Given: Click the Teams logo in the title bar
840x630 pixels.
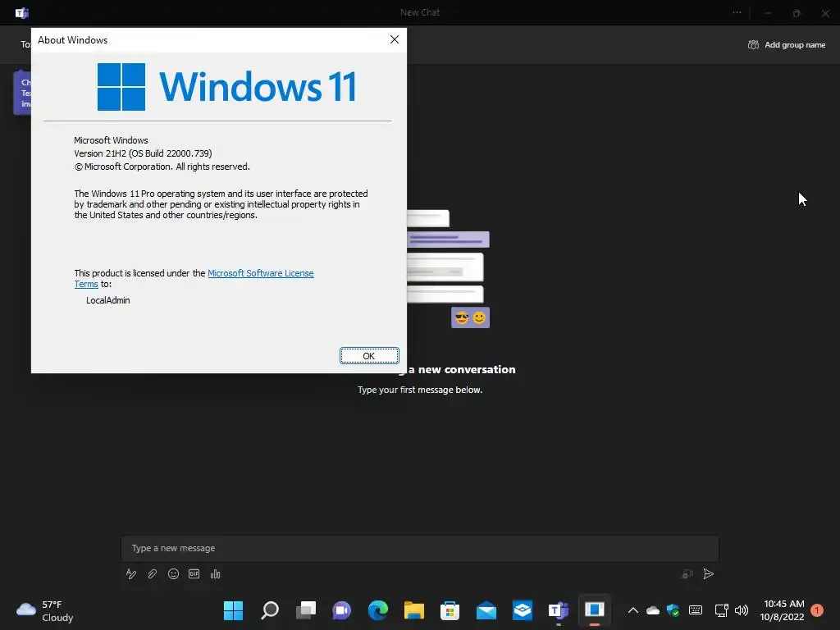Looking at the screenshot, I should click(x=22, y=13).
